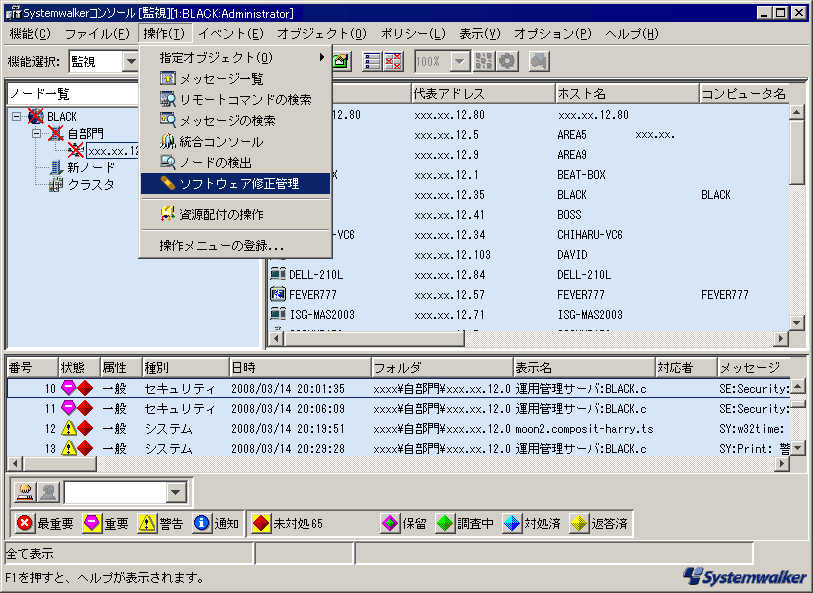Launch 統合コンソール from the menu
This screenshot has width=813, height=593.
235,142
